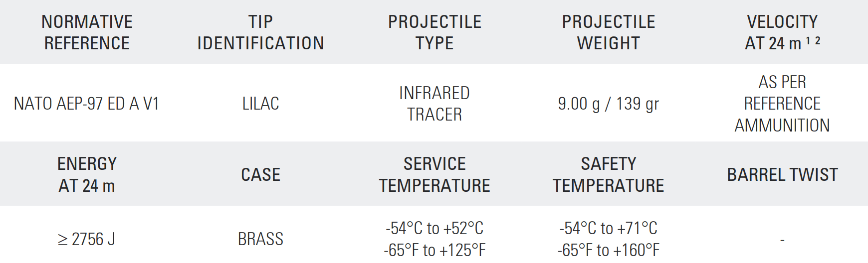Select the ≥ 2756 J energy value

pyautogui.click(x=86, y=240)
